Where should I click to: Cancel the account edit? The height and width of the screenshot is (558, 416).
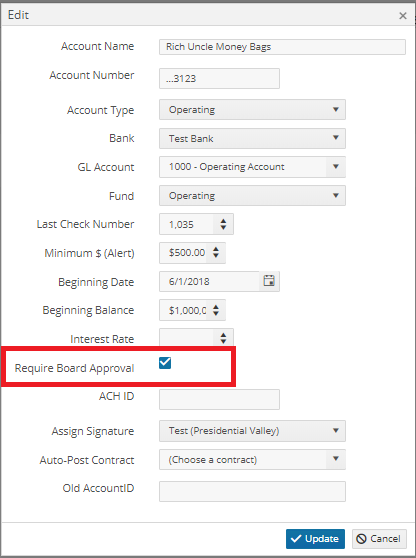379,539
